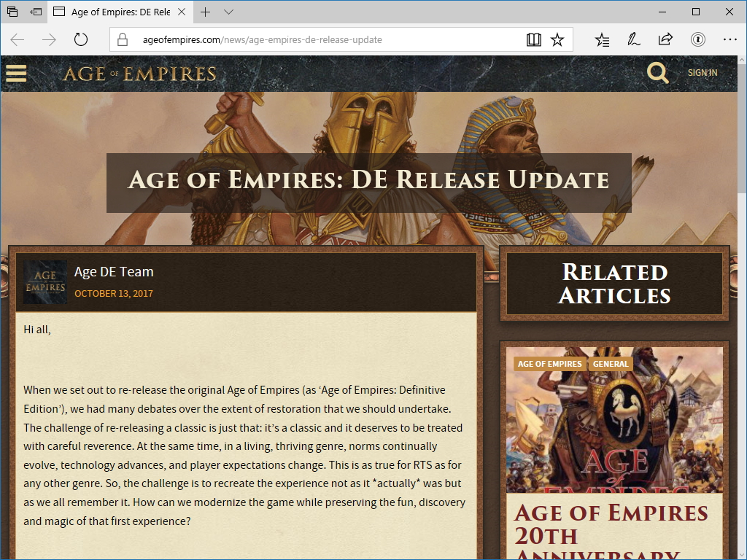Click the October 13, 2017 date
The height and width of the screenshot is (560, 747).
[114, 293]
